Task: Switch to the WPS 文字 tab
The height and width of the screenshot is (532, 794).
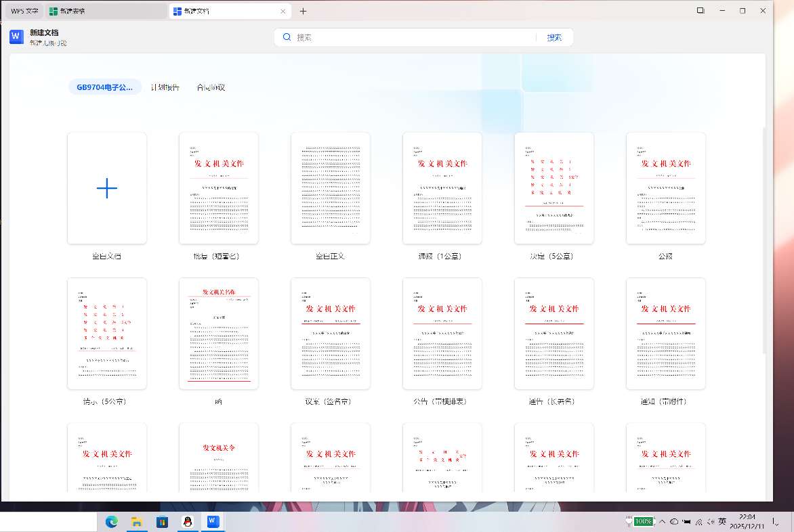Action: click(x=24, y=12)
